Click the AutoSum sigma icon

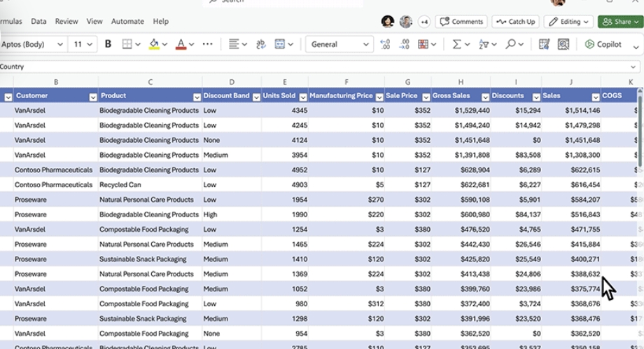coord(456,44)
